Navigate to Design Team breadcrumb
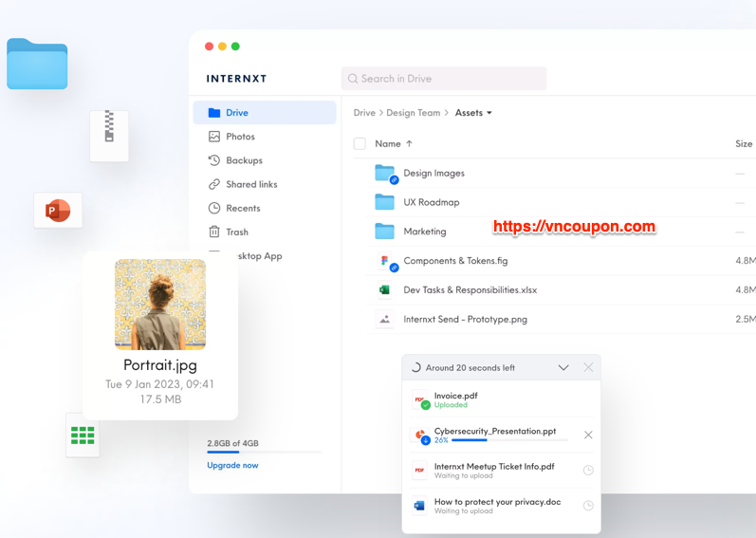 click(x=414, y=113)
